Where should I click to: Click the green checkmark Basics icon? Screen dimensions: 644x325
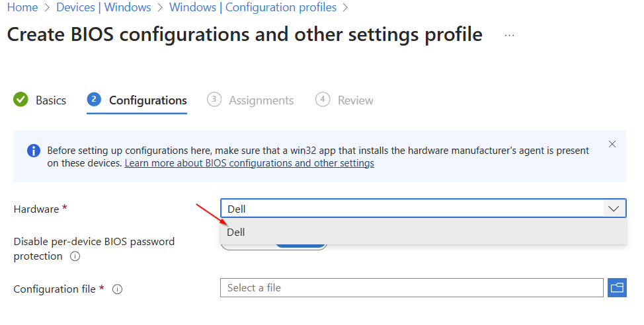pos(21,100)
